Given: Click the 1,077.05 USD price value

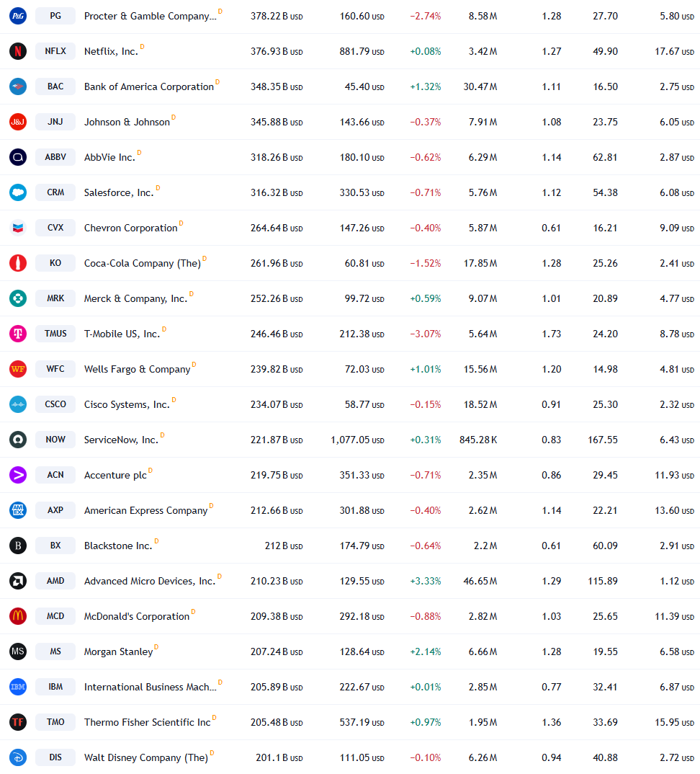Looking at the screenshot, I should (x=357, y=440).
